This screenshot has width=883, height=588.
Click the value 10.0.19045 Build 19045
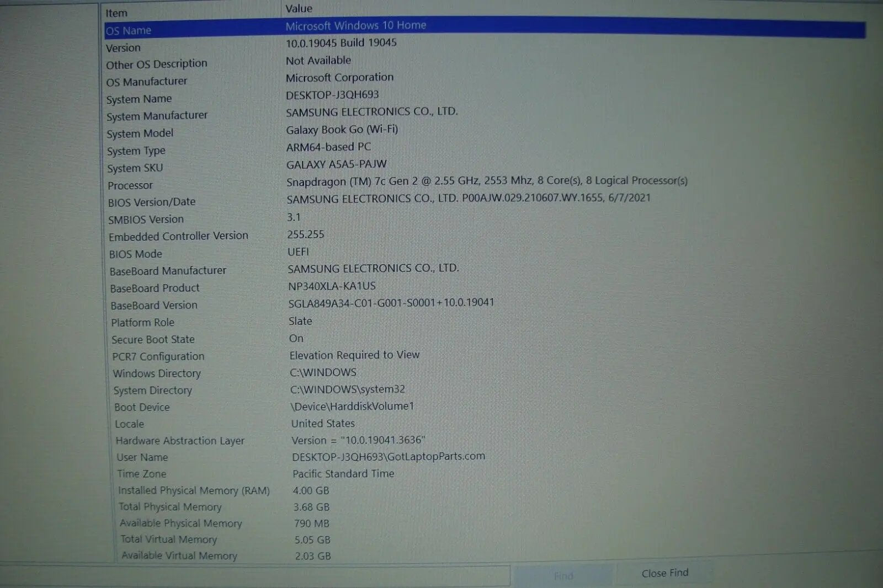(341, 43)
